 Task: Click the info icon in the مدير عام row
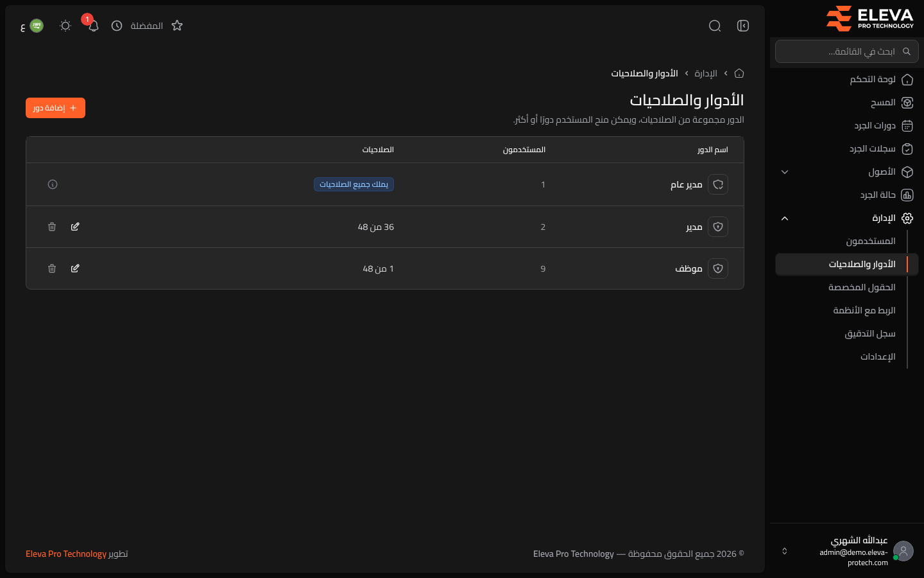pos(53,184)
